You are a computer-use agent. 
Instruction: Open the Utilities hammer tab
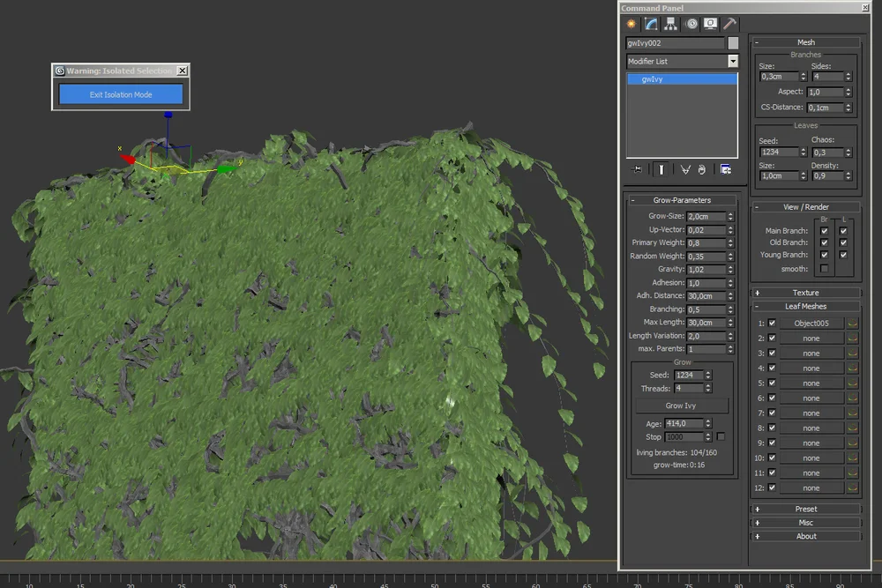pyautogui.click(x=729, y=24)
